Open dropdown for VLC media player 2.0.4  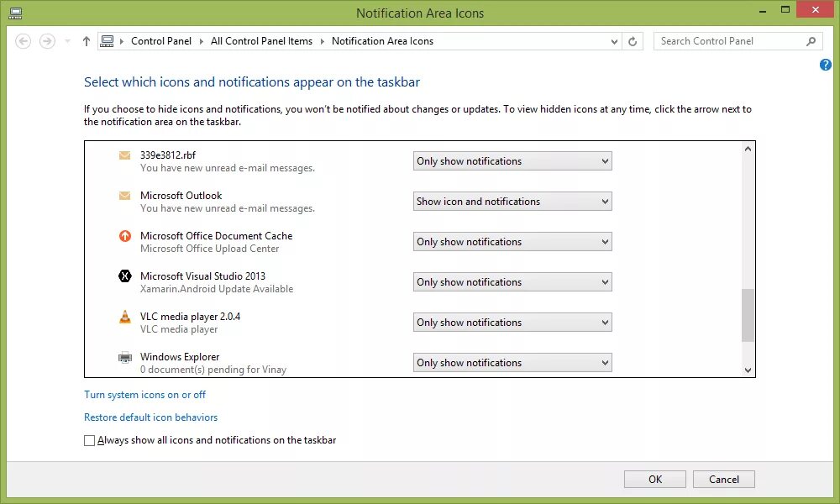tap(512, 323)
